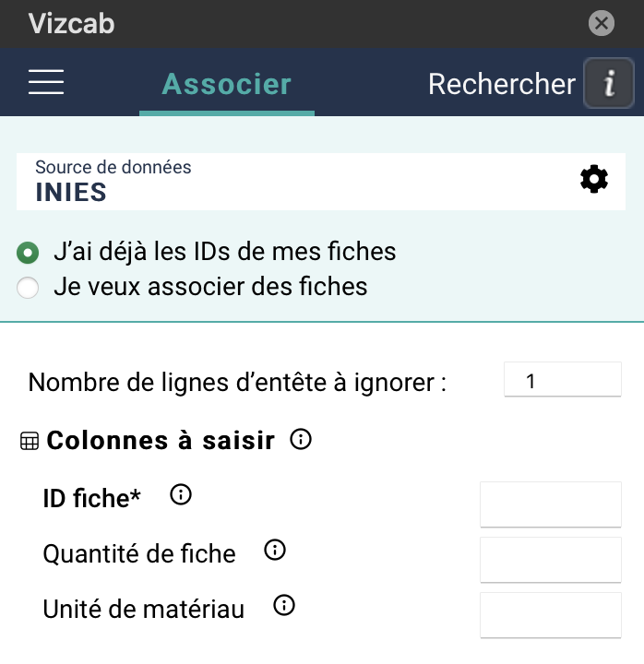Click the Unité de matériau input box
The height and width of the screenshot is (664, 644).
pyautogui.click(x=551, y=615)
